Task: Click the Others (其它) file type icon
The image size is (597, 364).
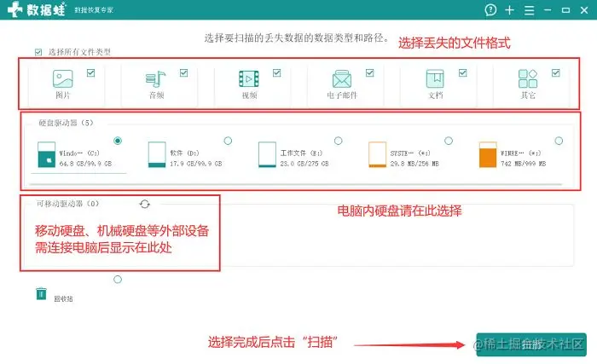Action: pyautogui.click(x=528, y=78)
